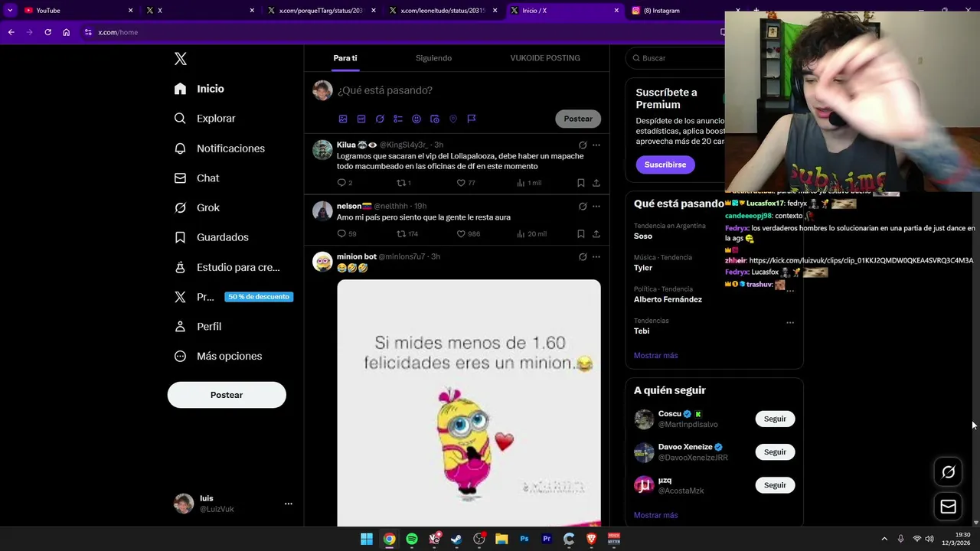Click Grok icon on Kilua's post
Screen dimensions: 980x551
pyautogui.click(x=583, y=145)
